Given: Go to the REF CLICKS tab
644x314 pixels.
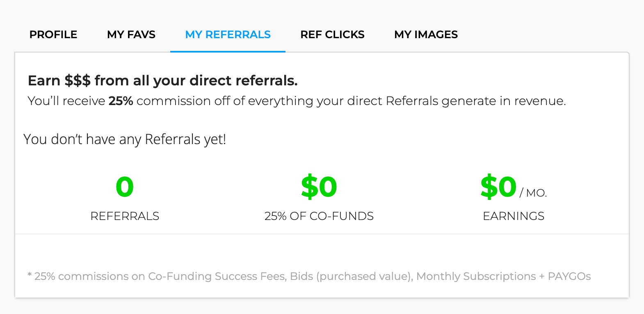Looking at the screenshot, I should [332, 34].
